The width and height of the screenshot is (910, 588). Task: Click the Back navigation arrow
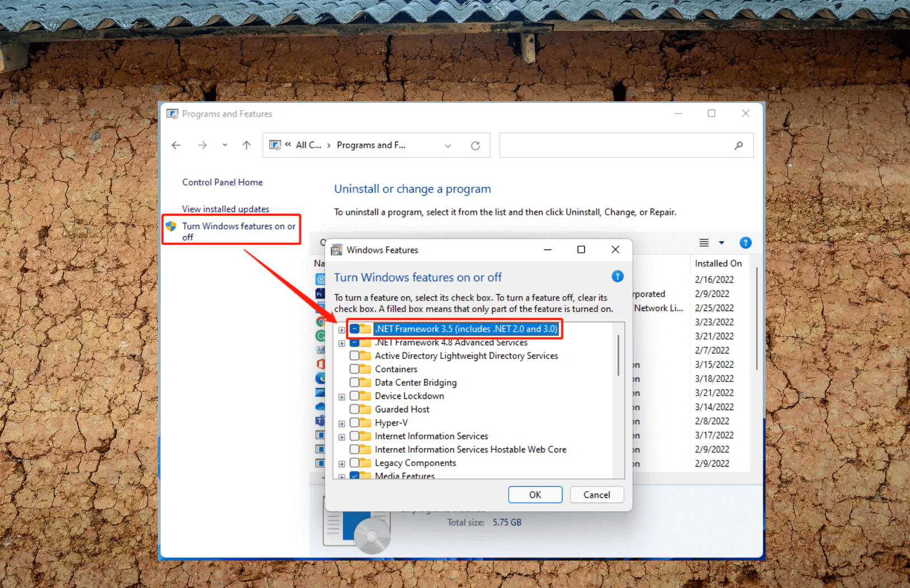point(176,145)
